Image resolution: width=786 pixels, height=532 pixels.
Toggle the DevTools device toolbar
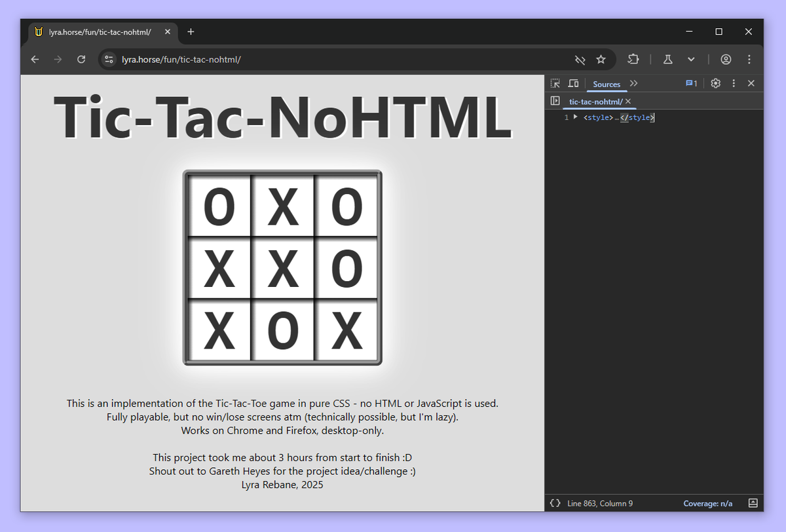pos(573,83)
